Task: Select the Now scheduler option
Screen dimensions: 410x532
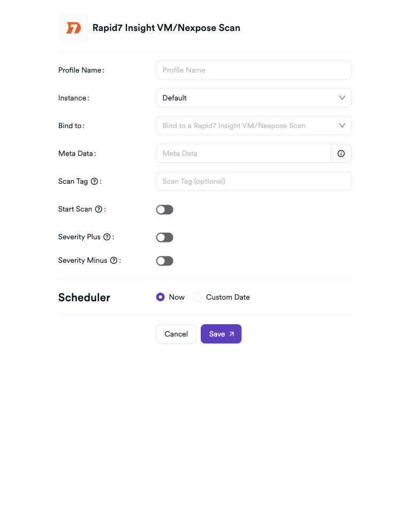Action: pyautogui.click(x=161, y=297)
